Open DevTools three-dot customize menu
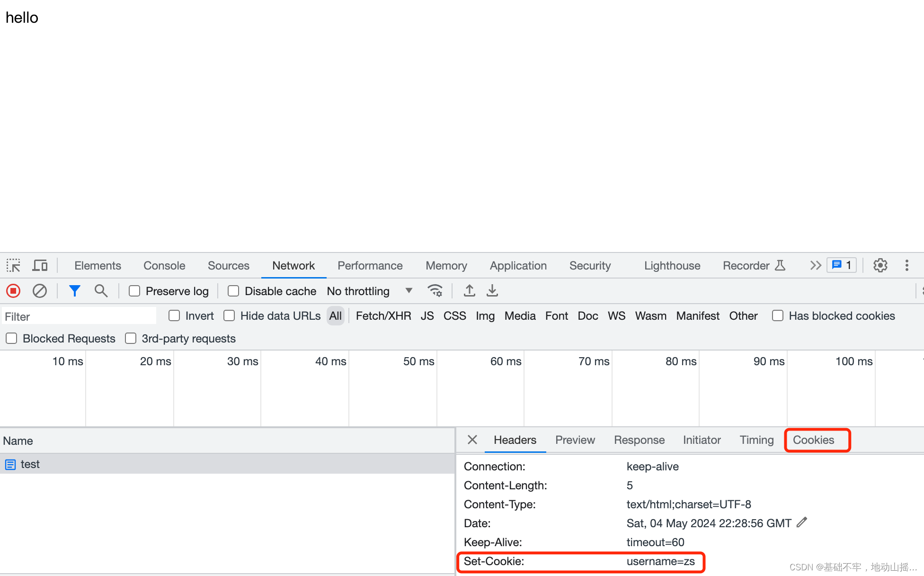Image resolution: width=924 pixels, height=576 pixels. (906, 265)
